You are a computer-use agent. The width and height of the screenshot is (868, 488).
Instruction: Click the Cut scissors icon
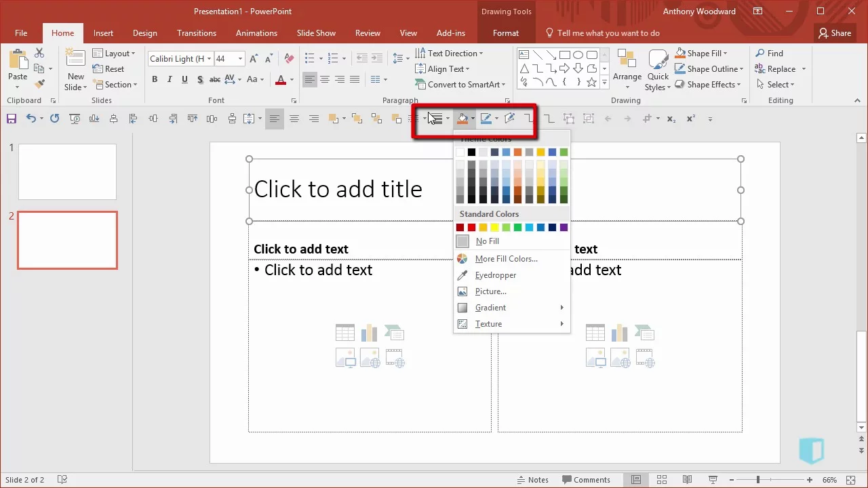click(x=39, y=53)
